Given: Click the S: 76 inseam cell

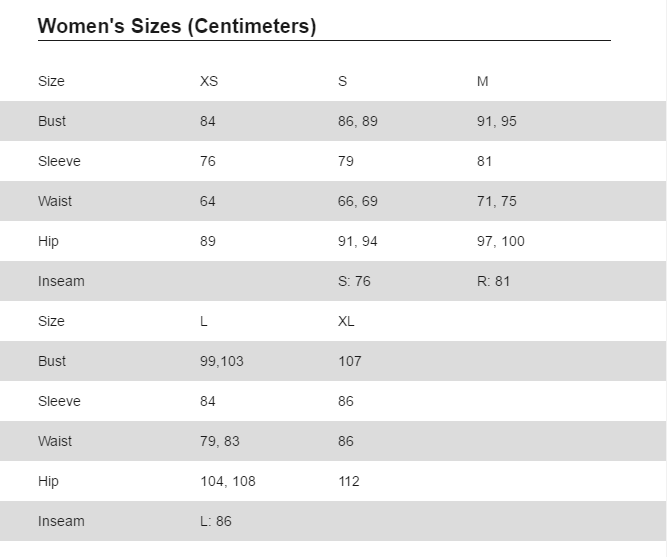Looking at the screenshot, I should [x=354, y=281].
